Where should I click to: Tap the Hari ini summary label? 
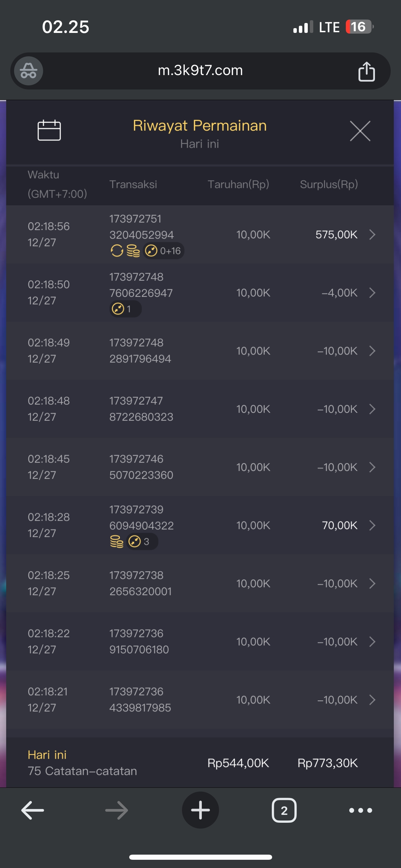[47, 755]
